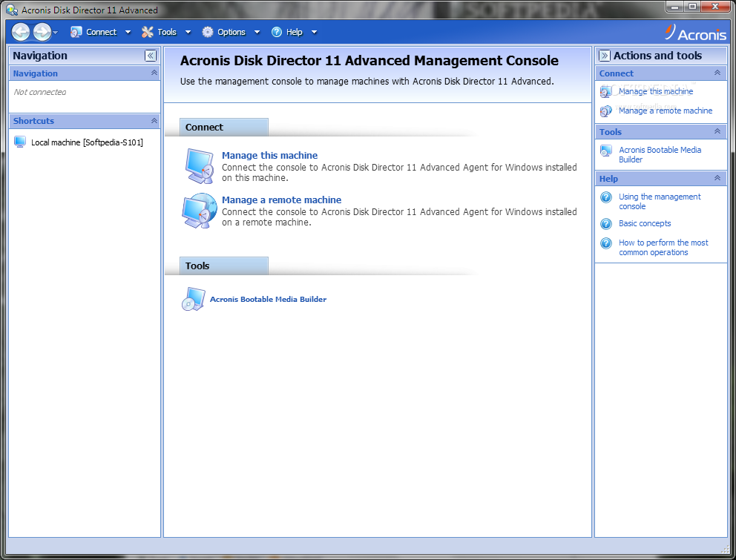Screen dimensions: 736x560
Task: Collapse the Help section in Actions pane
Action: coord(717,178)
